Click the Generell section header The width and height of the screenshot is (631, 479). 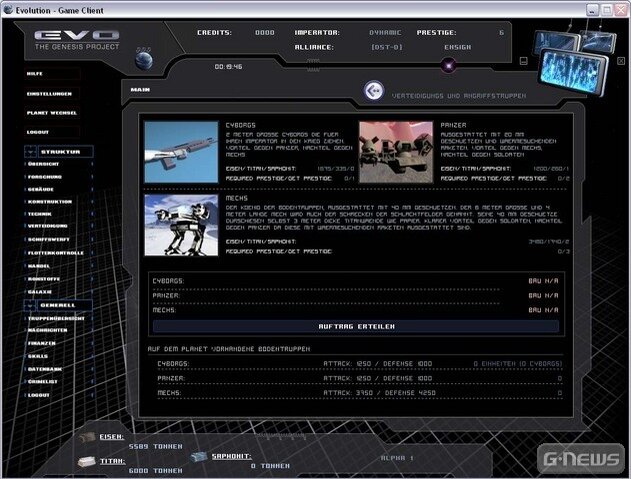65,305
